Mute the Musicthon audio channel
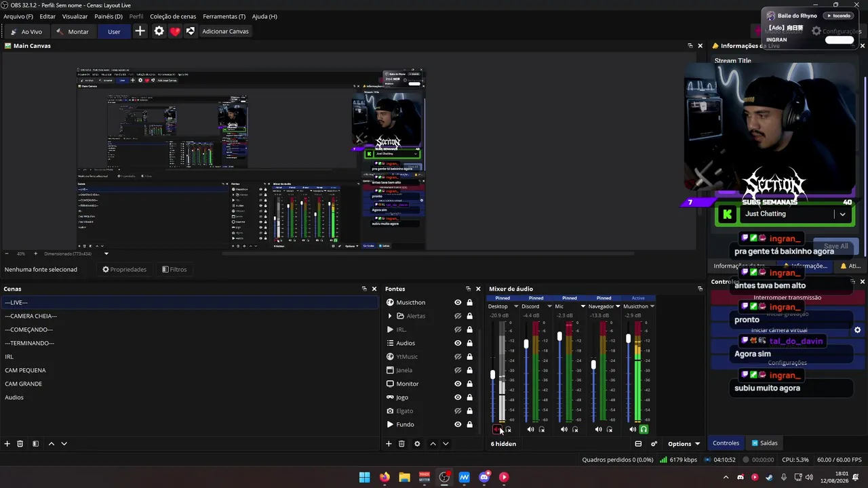The image size is (868, 488). point(633,430)
